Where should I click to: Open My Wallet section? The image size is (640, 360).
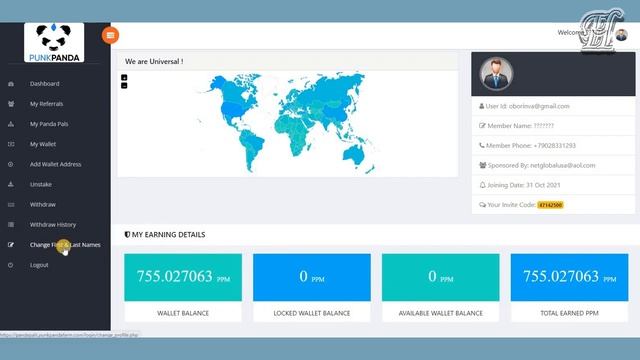pyautogui.click(x=43, y=144)
